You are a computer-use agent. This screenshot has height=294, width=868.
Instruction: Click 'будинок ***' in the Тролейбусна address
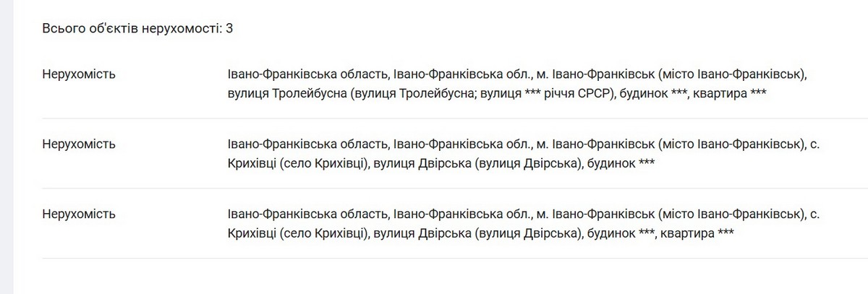[650, 94]
